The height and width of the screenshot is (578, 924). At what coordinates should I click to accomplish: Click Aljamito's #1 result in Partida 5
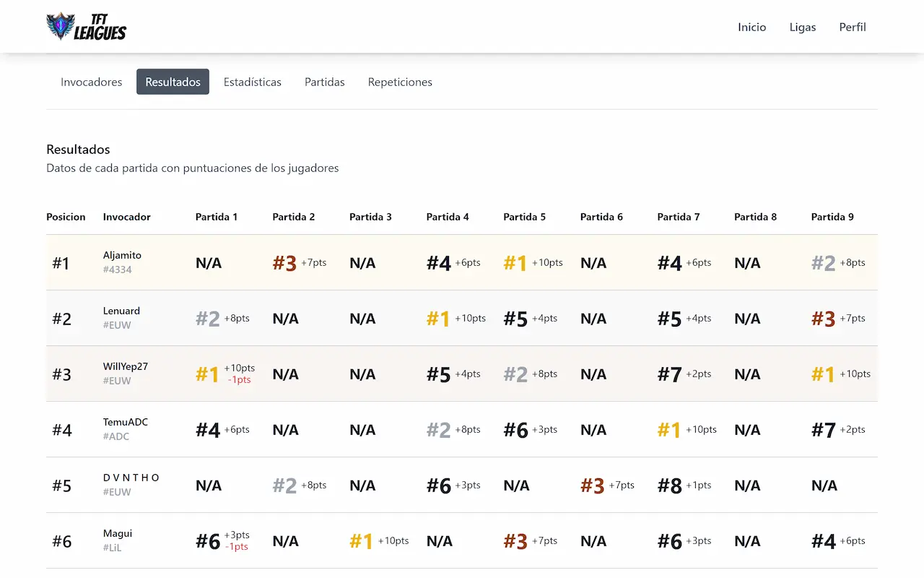515,262
